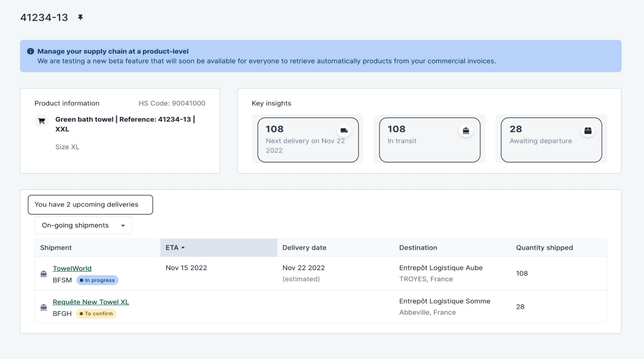Click the pin icon next to 41234-13
Image resolution: width=644 pixels, height=359 pixels.
80,17
